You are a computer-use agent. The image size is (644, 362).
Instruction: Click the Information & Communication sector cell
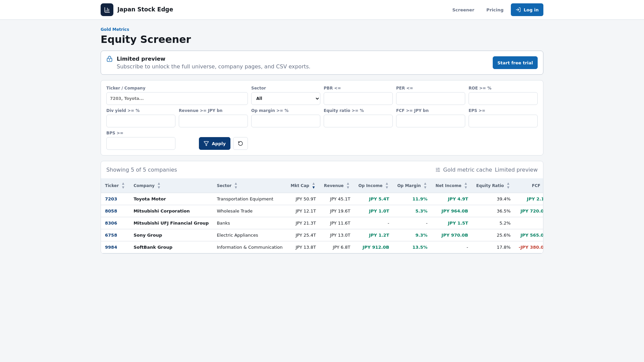(x=250, y=247)
